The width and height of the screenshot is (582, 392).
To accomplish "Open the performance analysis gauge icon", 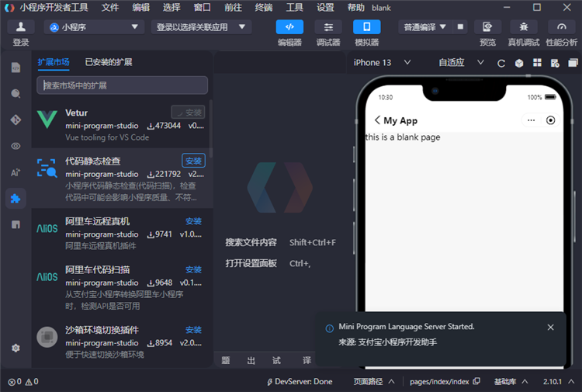I will tap(562, 27).
